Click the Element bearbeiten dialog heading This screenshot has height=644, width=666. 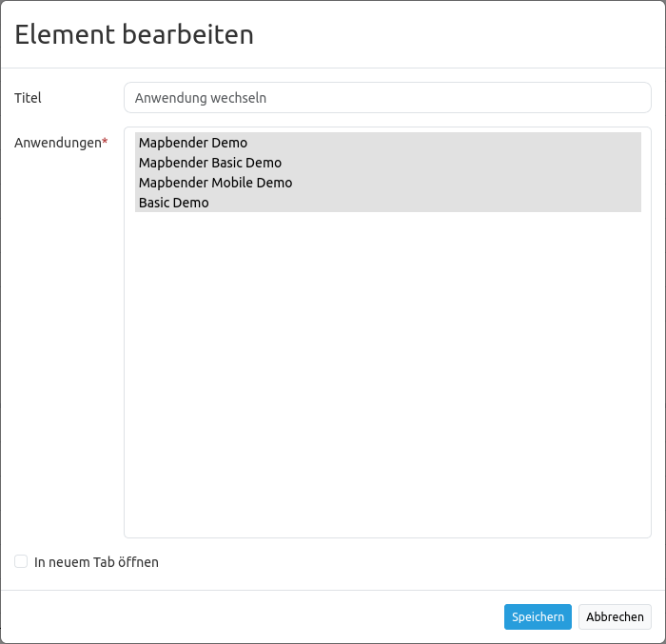coord(134,35)
